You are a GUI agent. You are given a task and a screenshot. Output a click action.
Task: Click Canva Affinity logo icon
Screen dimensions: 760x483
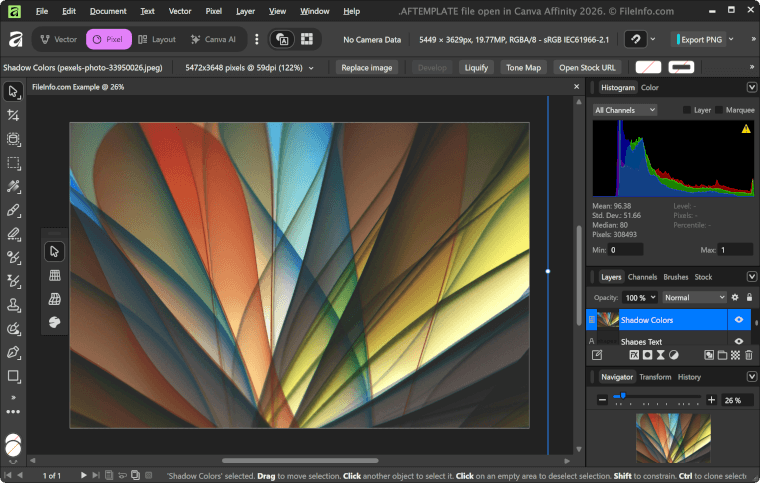[x=16, y=39]
